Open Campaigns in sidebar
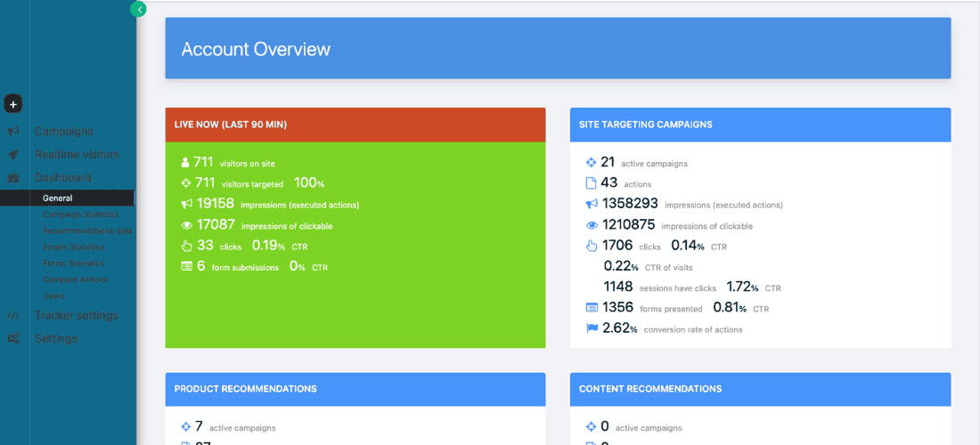980x445 pixels. click(64, 132)
